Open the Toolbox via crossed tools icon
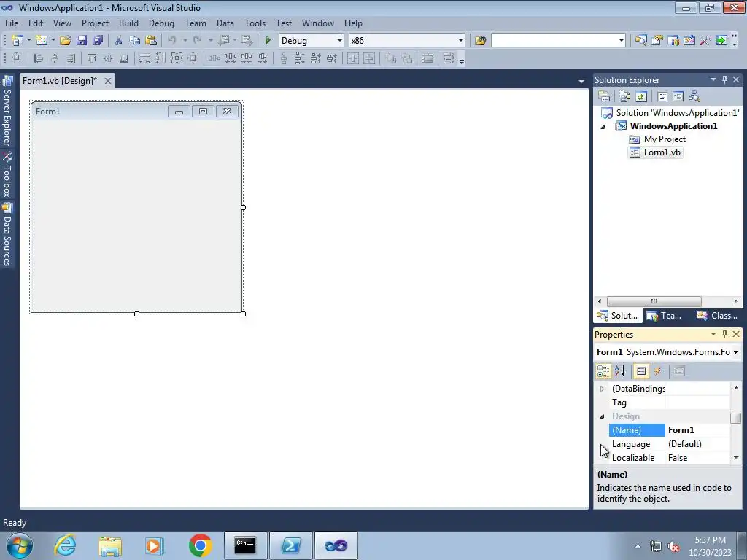 [x=705, y=41]
